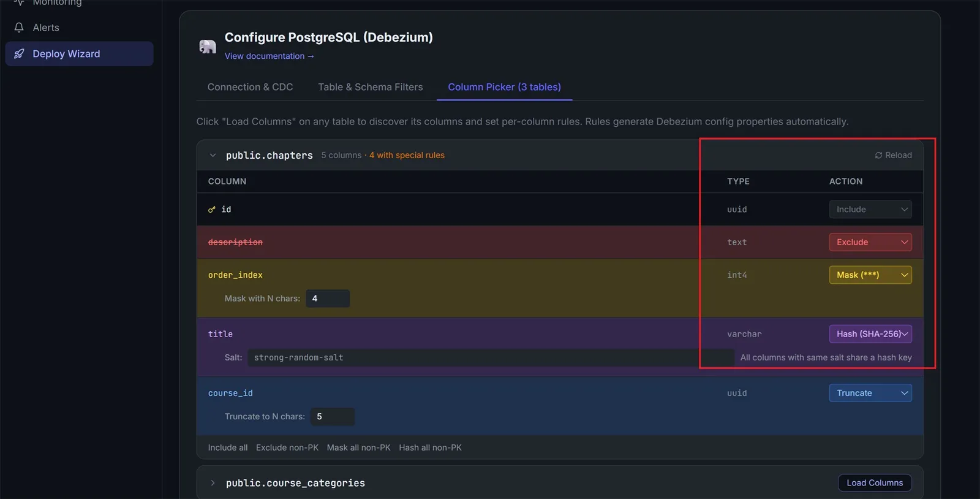
Task: Open the Mask dropdown for order_index
Action: (x=870, y=275)
